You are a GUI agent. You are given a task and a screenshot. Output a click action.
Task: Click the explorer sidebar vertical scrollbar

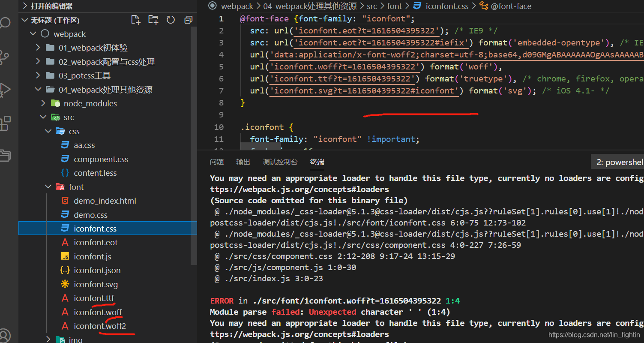tap(194, 146)
